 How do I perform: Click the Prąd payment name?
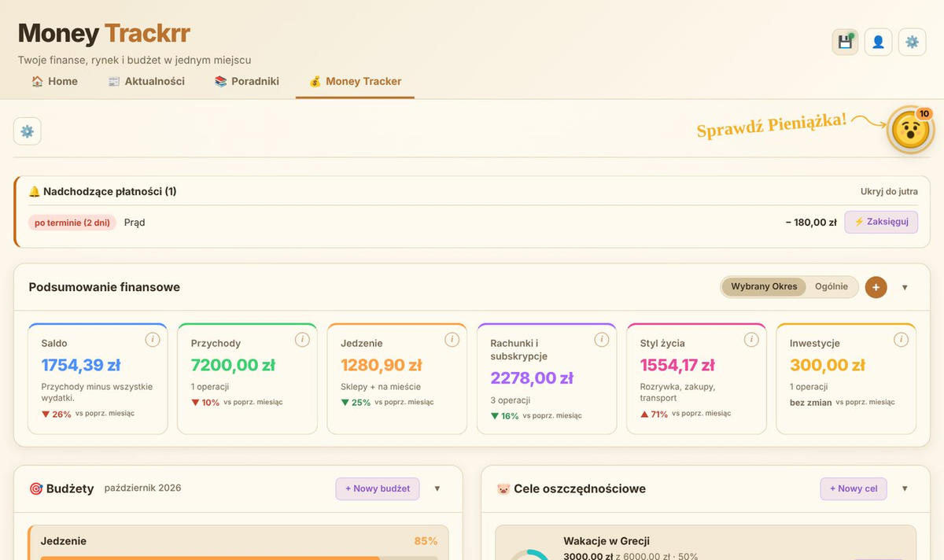(135, 223)
